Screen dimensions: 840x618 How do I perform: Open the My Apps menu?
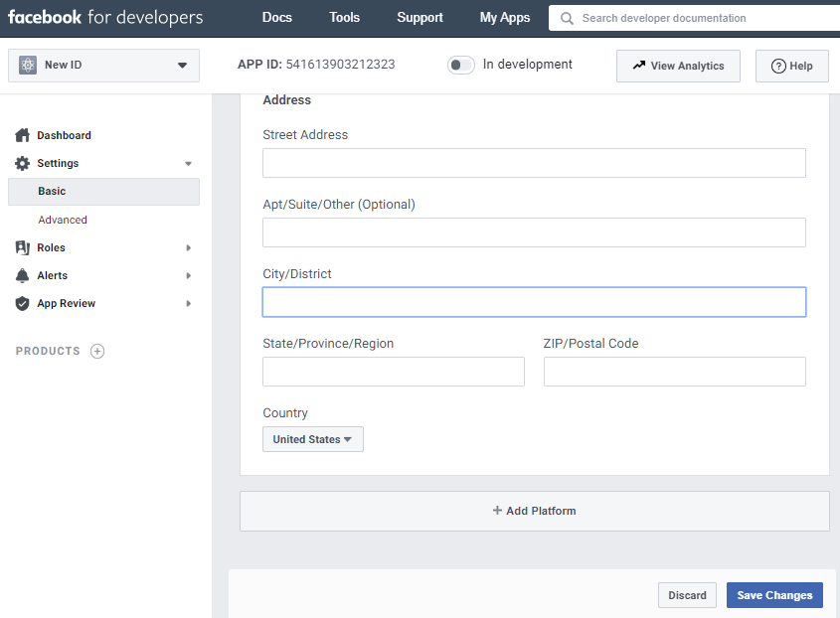pos(505,18)
